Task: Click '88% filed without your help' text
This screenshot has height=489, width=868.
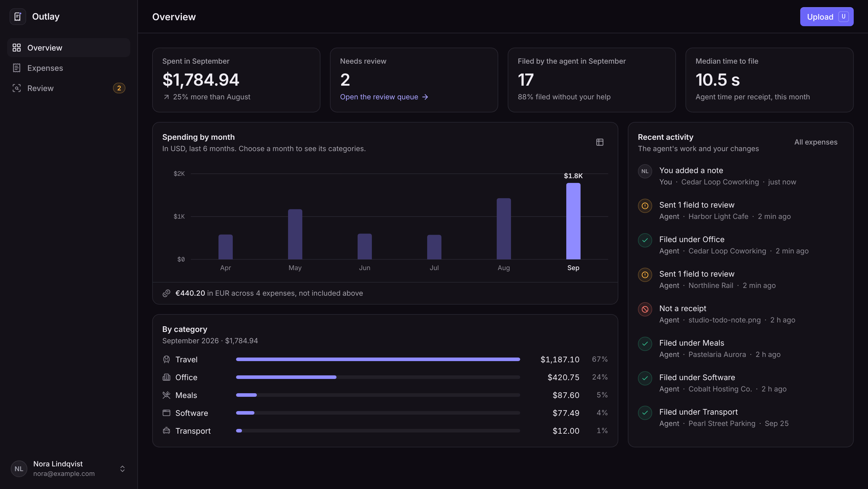Action: 564,97
